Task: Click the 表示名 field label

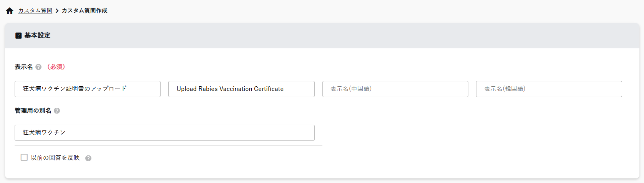Action: (x=24, y=67)
